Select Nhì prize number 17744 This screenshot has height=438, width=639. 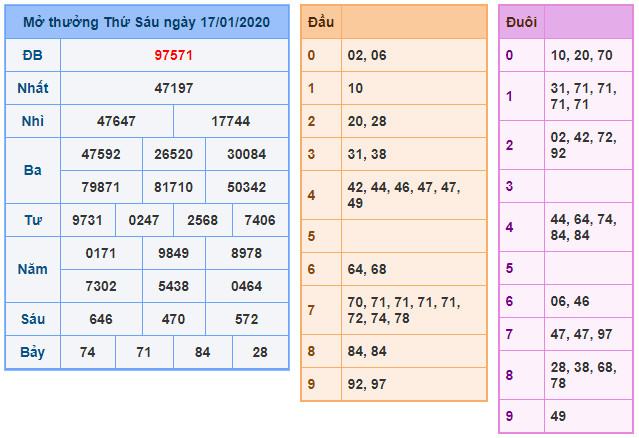click(x=231, y=121)
